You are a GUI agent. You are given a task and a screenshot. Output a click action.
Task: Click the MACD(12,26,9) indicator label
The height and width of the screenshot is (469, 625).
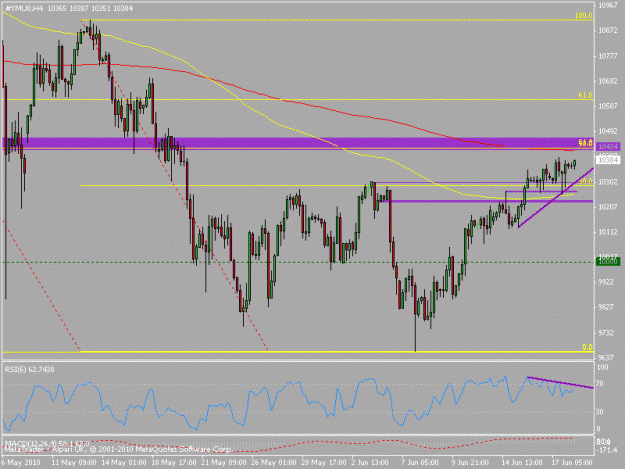click(x=47, y=443)
